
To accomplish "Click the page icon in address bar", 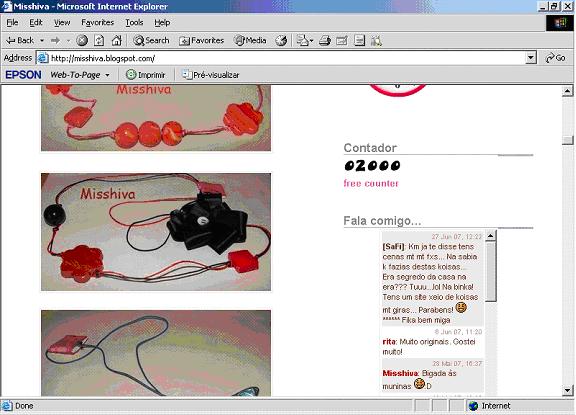I will coord(43,58).
